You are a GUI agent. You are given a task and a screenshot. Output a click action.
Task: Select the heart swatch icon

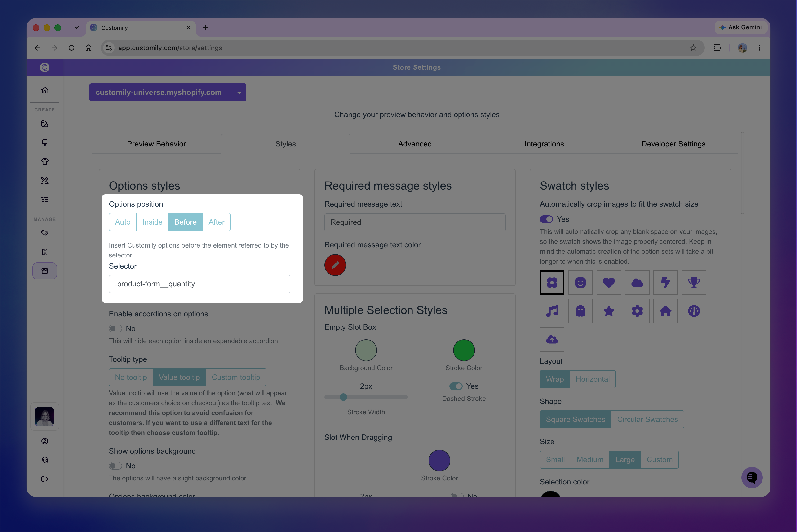[x=609, y=283]
